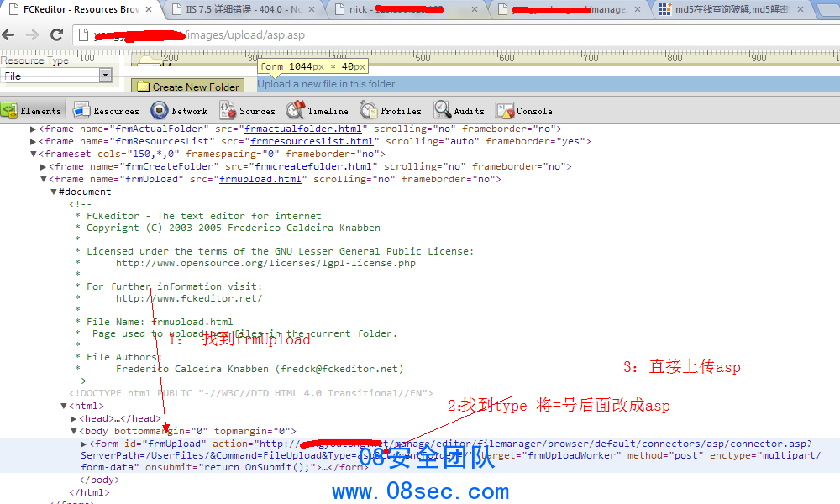Select the 'File Name: frmupload.html' comment line
This screenshot has width=840, height=504.
(160, 322)
